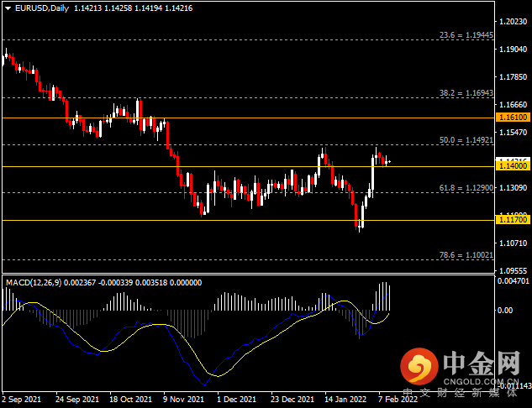
Task: Click the 50.0 = 1.14921 Fibonacci label
Action: click(x=466, y=140)
